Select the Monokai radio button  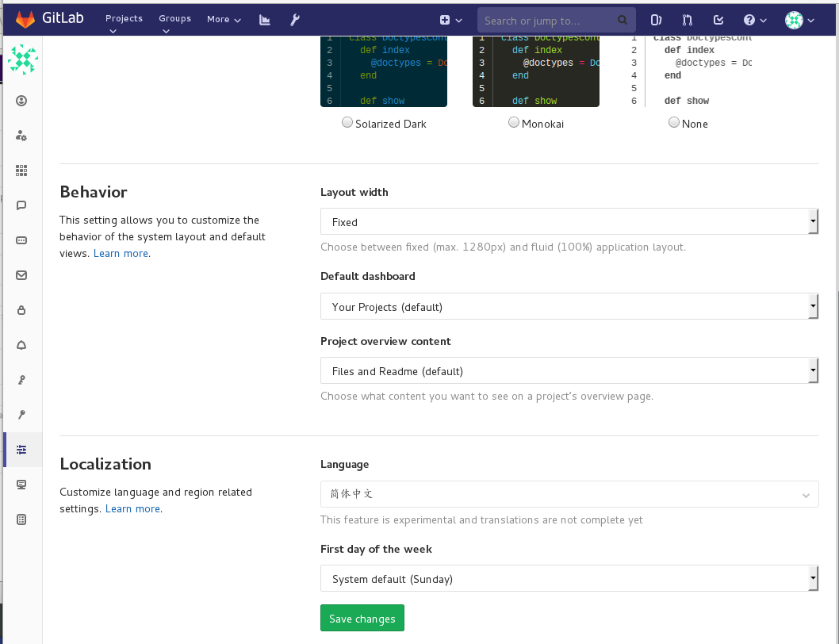click(514, 123)
